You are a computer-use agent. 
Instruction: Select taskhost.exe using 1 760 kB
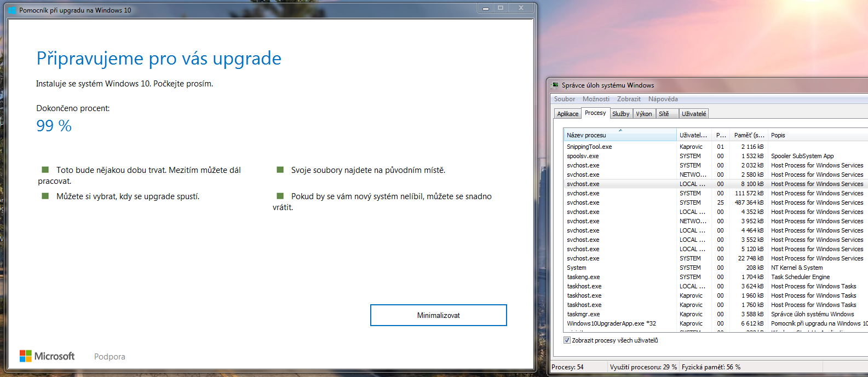(x=716, y=305)
